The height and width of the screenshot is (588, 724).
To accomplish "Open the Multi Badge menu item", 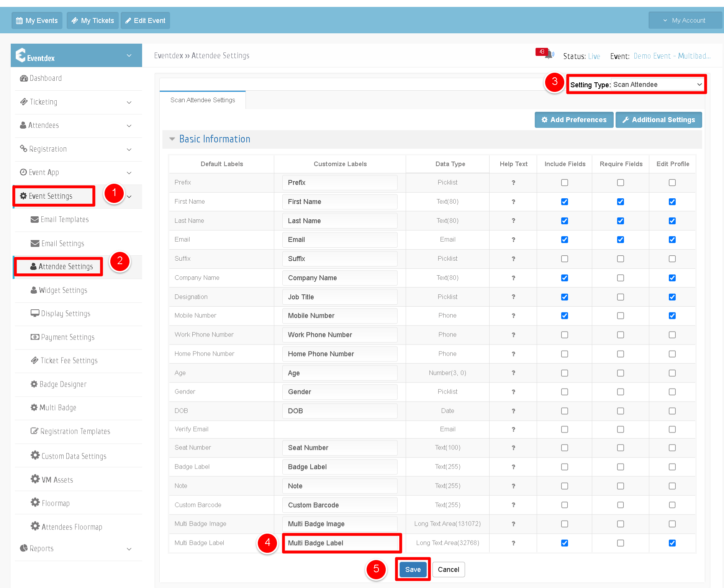I will [58, 408].
